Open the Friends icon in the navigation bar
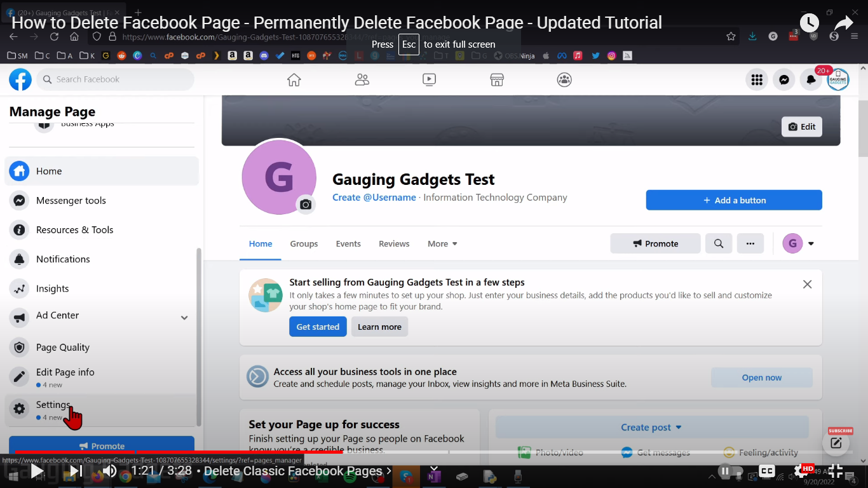 [x=362, y=79]
